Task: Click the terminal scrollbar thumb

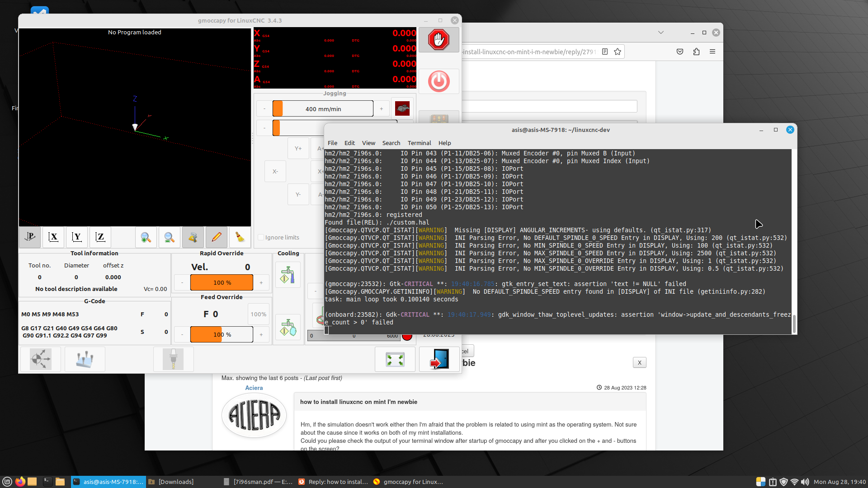Action: [794, 324]
